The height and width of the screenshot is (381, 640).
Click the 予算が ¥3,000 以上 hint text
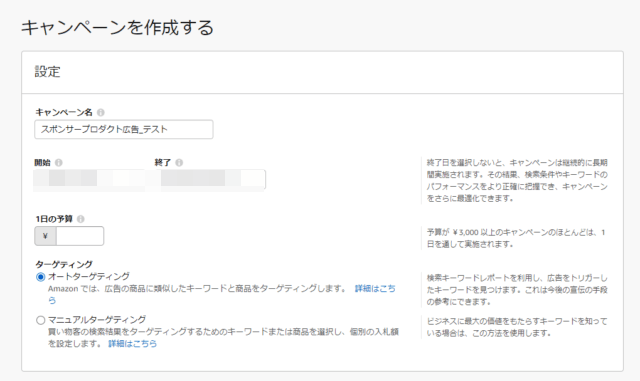516,238
